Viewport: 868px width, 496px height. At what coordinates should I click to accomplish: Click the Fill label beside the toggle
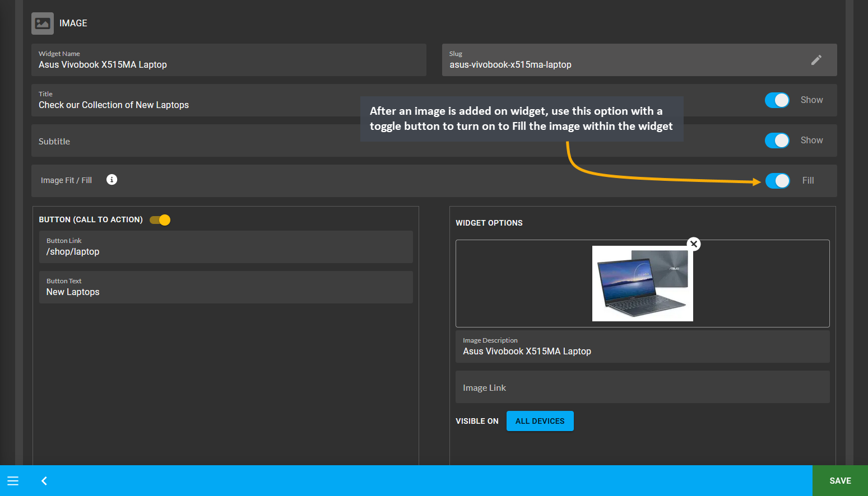click(808, 180)
